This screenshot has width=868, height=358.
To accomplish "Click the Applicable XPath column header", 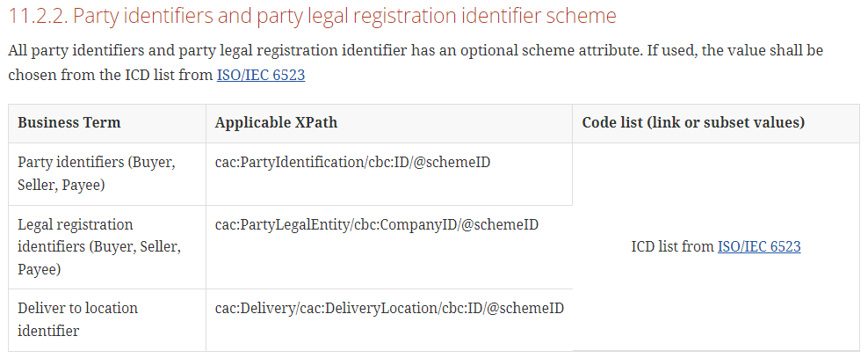I will 276,122.
